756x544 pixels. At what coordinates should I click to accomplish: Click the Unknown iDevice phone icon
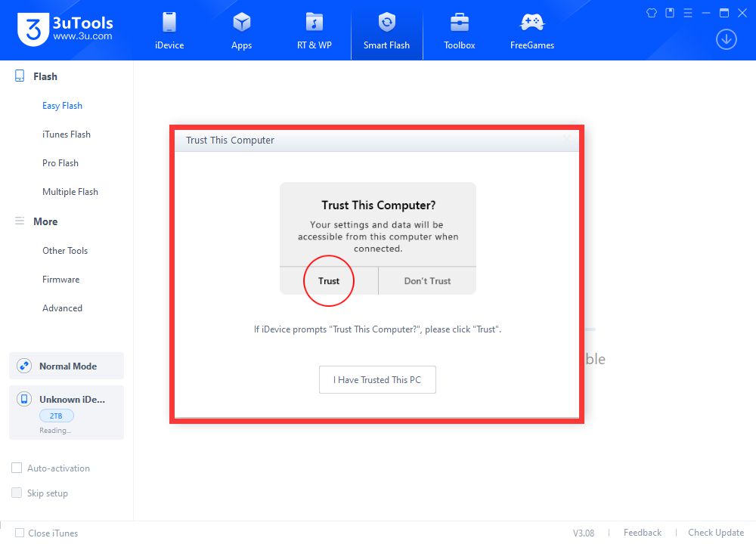24,399
